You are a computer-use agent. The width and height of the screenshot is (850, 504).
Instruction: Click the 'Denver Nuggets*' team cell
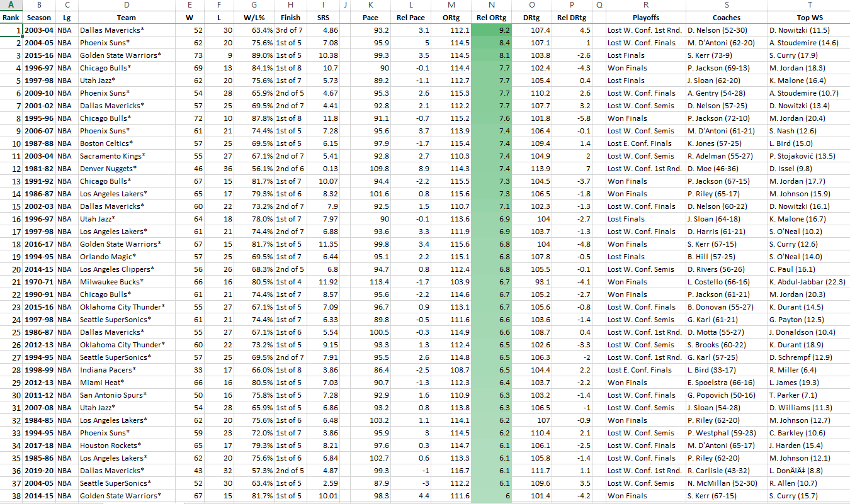tap(126, 169)
